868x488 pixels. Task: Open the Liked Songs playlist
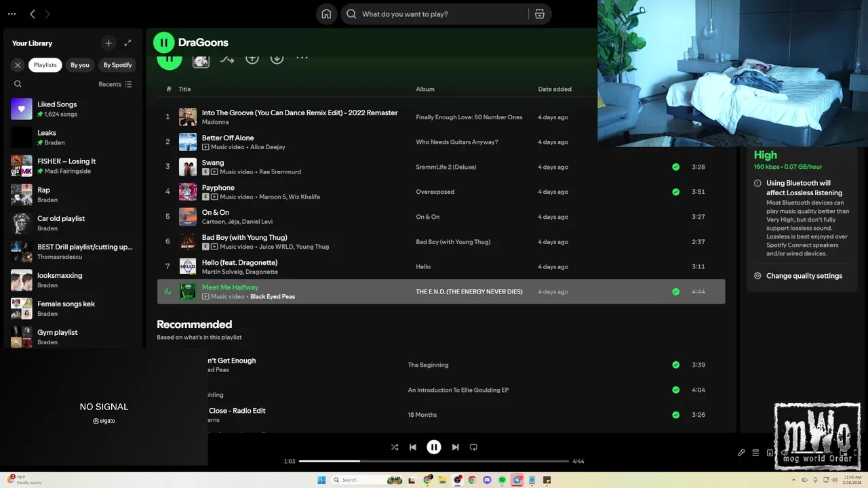pos(72,109)
